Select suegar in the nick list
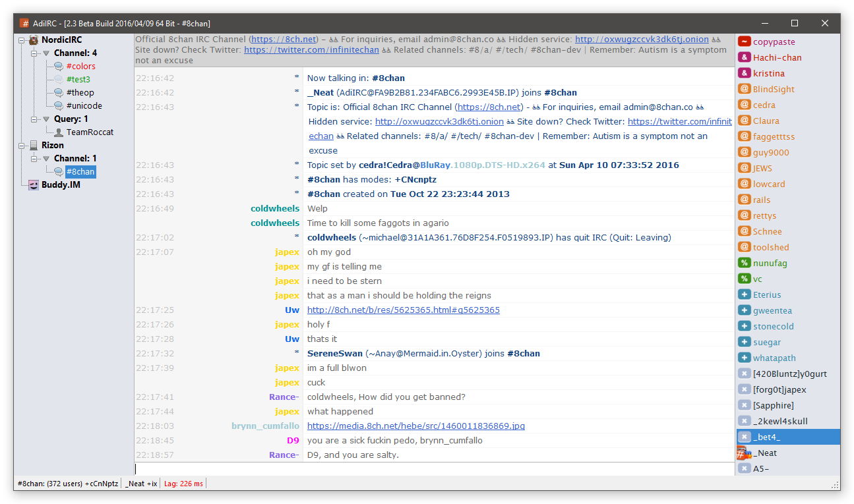This screenshot has height=504, width=854. pos(788,342)
